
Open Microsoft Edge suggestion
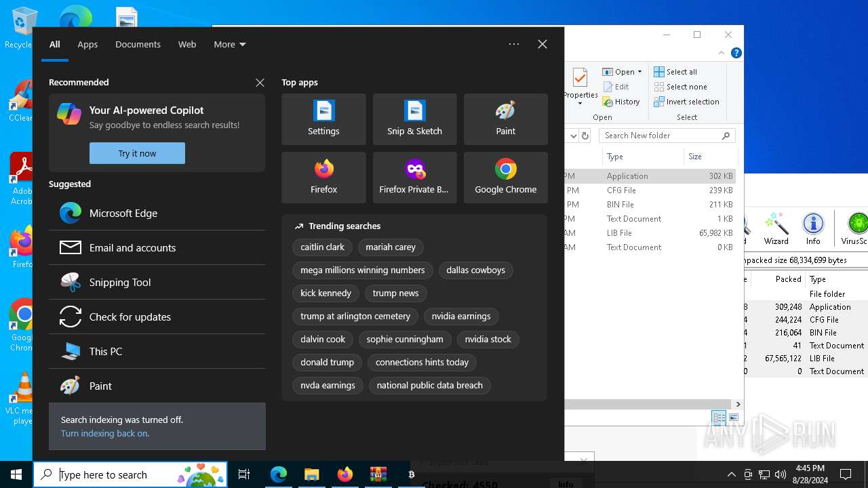pos(157,213)
